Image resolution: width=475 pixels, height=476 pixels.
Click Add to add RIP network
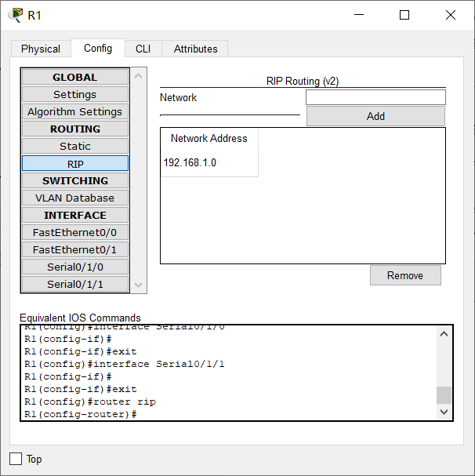click(375, 116)
